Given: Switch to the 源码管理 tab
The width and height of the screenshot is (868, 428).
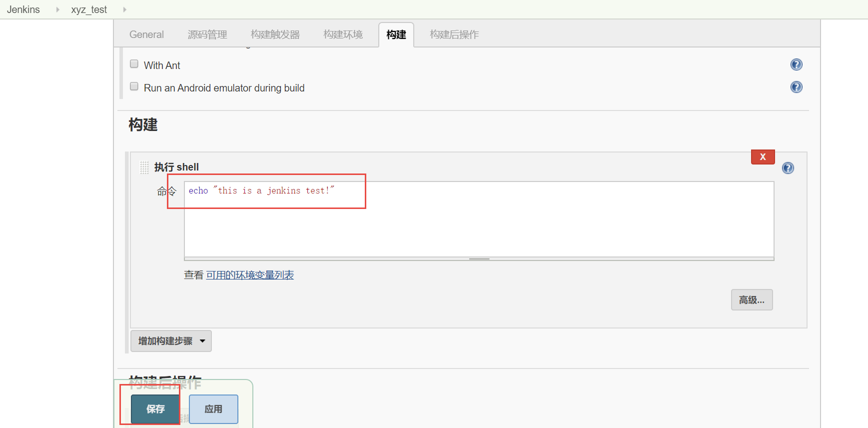Looking at the screenshot, I should tap(207, 34).
